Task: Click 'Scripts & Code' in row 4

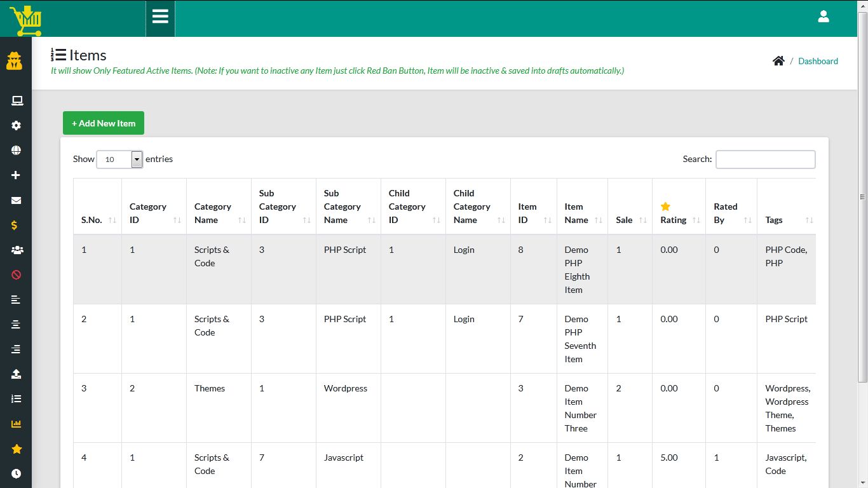Action: click(219, 466)
